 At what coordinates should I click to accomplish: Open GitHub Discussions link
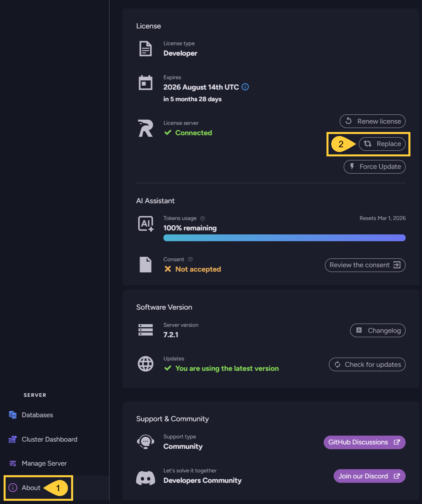[364, 442]
